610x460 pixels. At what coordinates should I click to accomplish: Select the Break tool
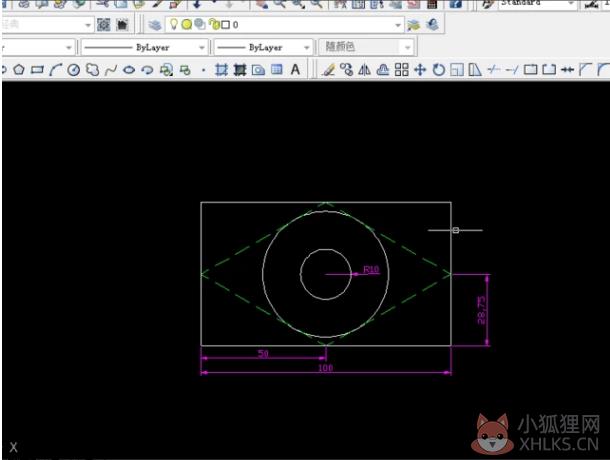[549, 70]
